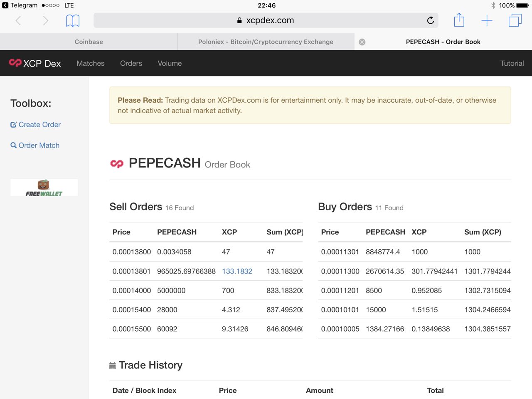Click the Trade History Amount column header
The width and height of the screenshot is (532, 399).
tap(320, 390)
